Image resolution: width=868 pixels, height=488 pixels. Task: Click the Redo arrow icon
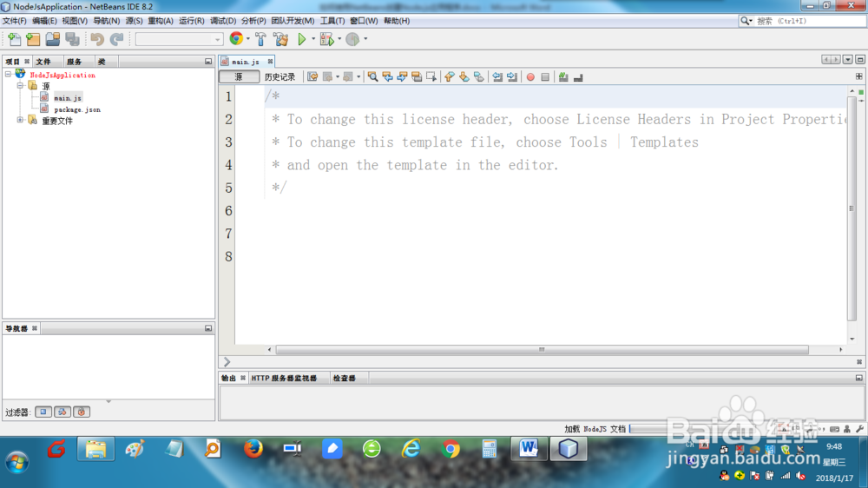[x=117, y=39]
